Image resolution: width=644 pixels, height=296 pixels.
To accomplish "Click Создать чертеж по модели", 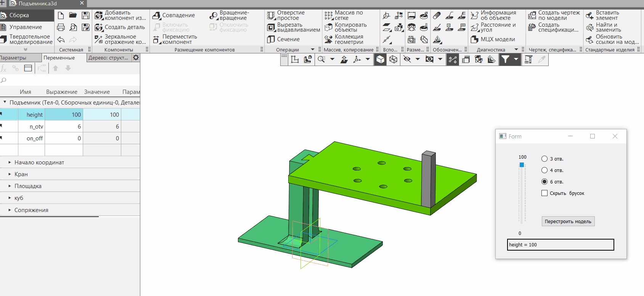I will tap(554, 15).
